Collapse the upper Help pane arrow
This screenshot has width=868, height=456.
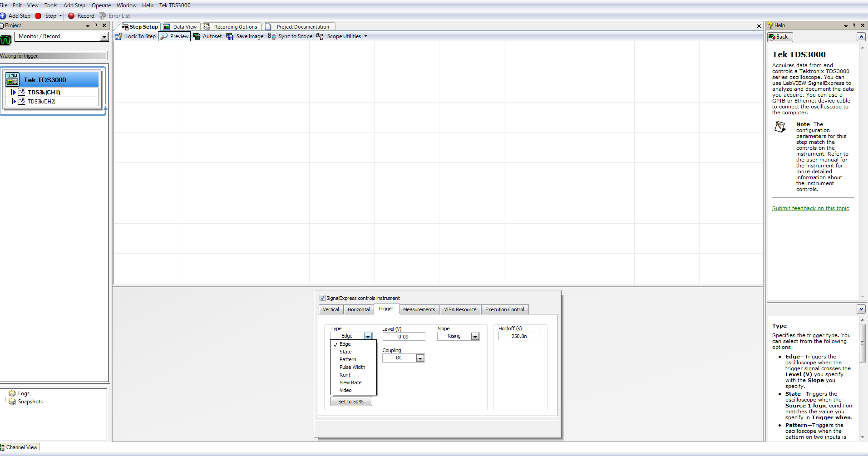(x=861, y=37)
